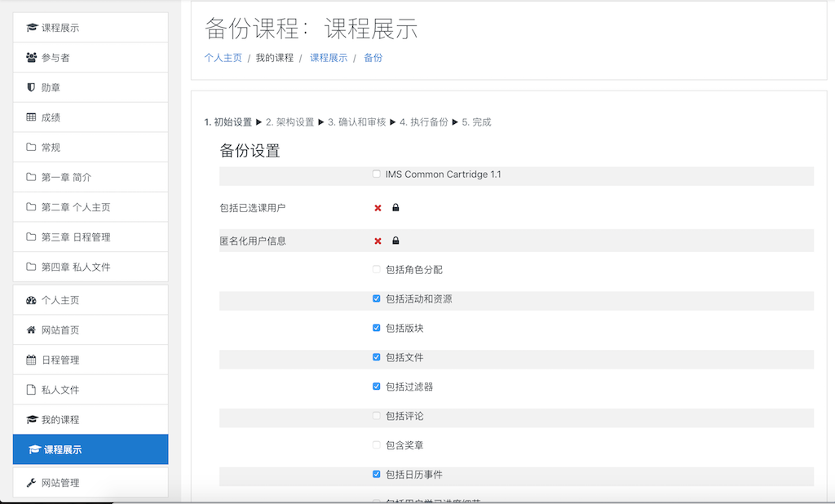Click the wrench icon next to 网站管理
This screenshot has width=835, height=504.
[32, 483]
